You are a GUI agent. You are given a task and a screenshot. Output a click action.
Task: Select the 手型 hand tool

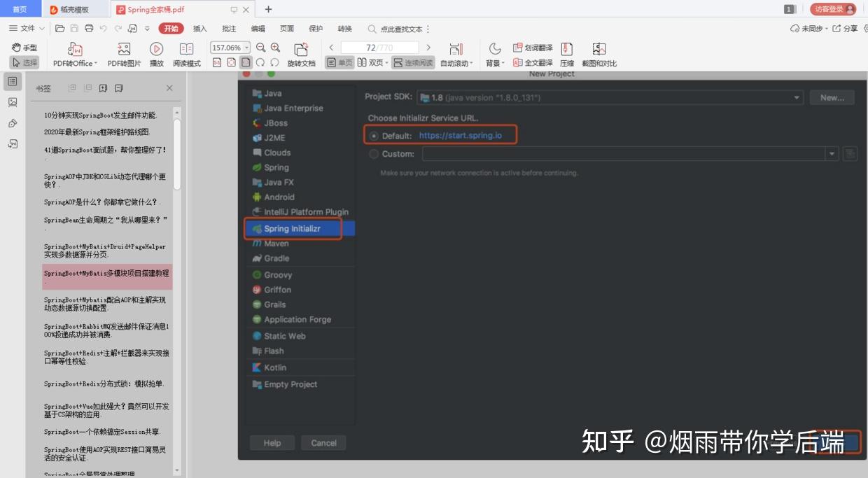24,47
